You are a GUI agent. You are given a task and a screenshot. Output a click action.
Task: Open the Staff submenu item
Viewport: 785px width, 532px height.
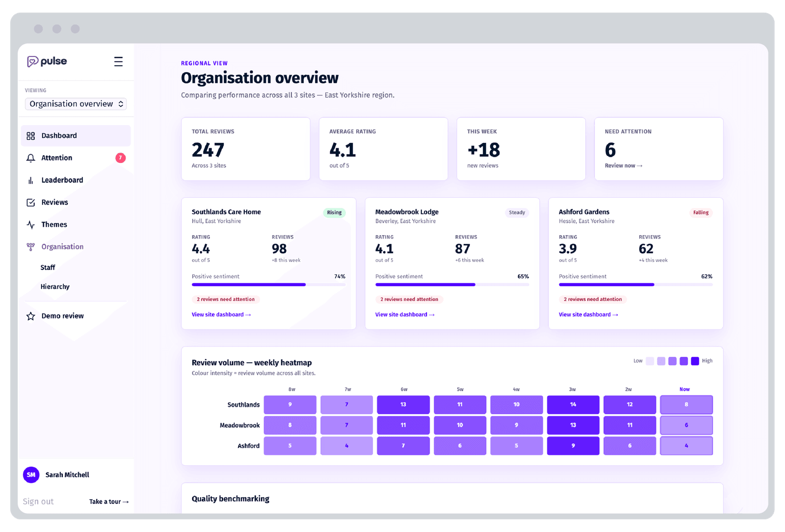[x=48, y=267]
